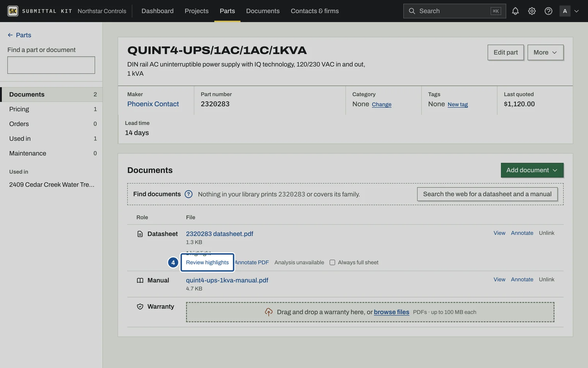588x368 pixels.
Task: Click browse files link
Action: point(391,312)
